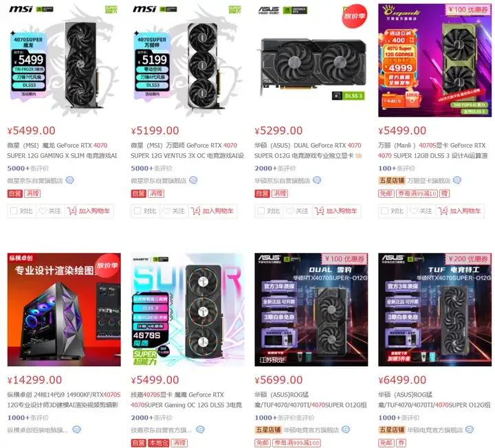Open ASUS TUF 电竞特工 ¥6499 product image
This screenshot has height=448, width=495.
[x=434, y=309]
